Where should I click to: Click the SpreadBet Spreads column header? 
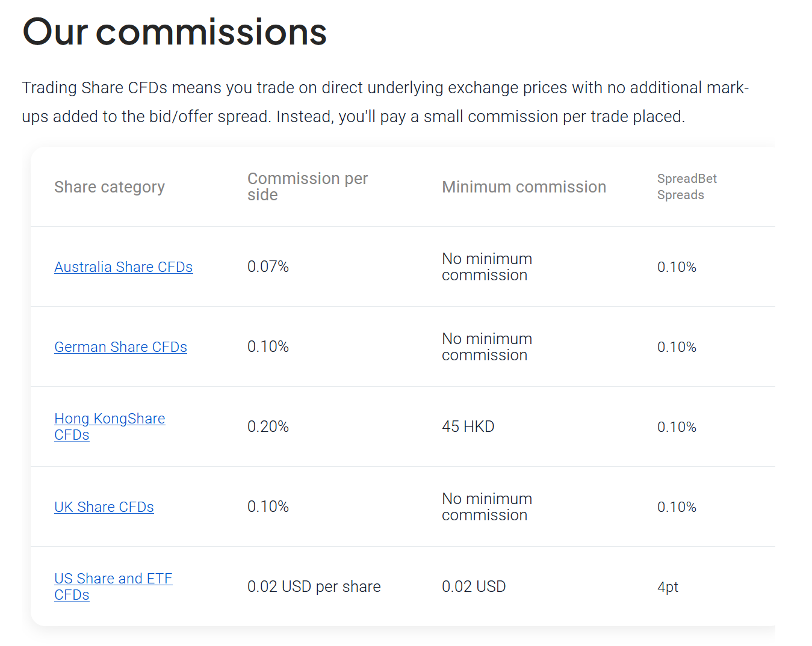pyautogui.click(x=687, y=186)
